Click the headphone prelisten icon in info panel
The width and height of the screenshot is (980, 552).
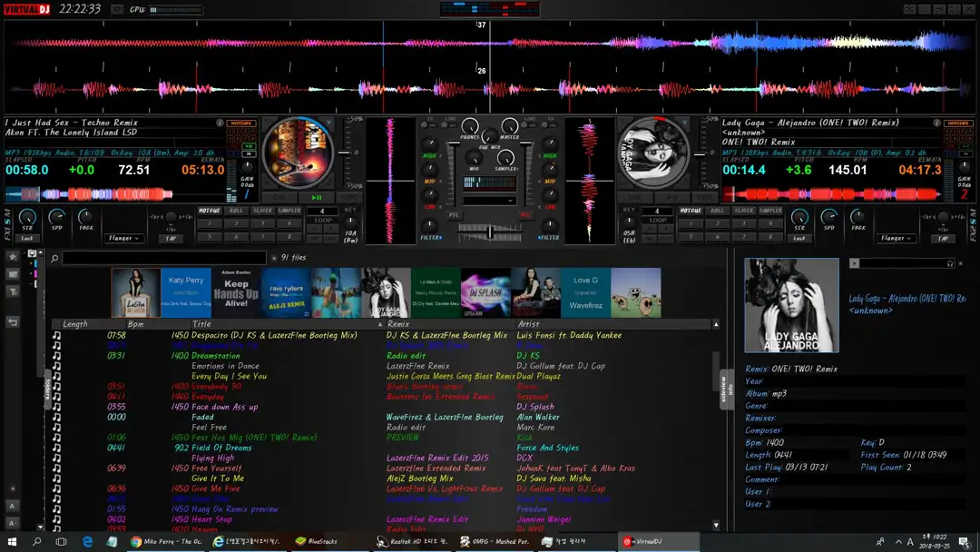click(950, 263)
